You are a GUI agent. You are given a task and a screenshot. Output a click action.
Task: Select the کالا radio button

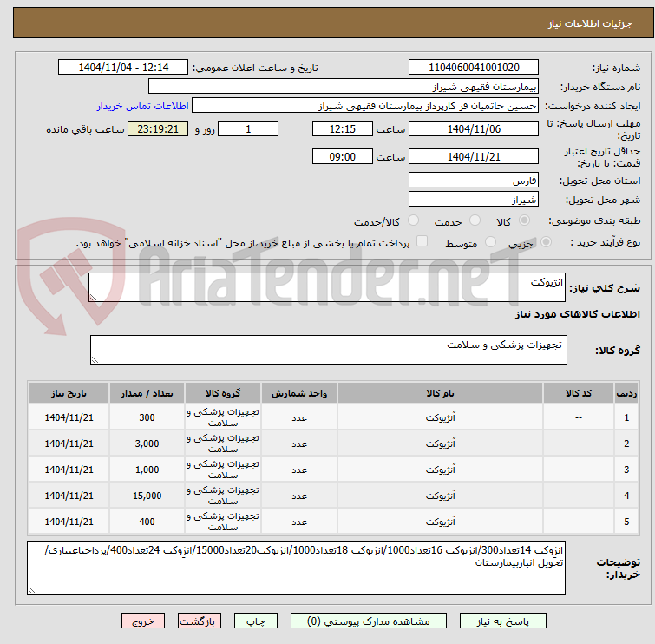[x=524, y=220]
